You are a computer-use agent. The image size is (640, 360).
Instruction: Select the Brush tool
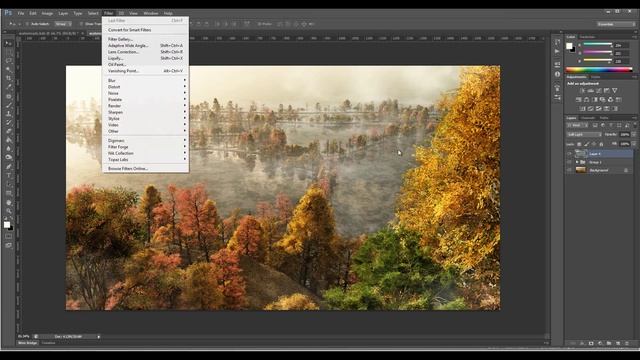point(9,105)
